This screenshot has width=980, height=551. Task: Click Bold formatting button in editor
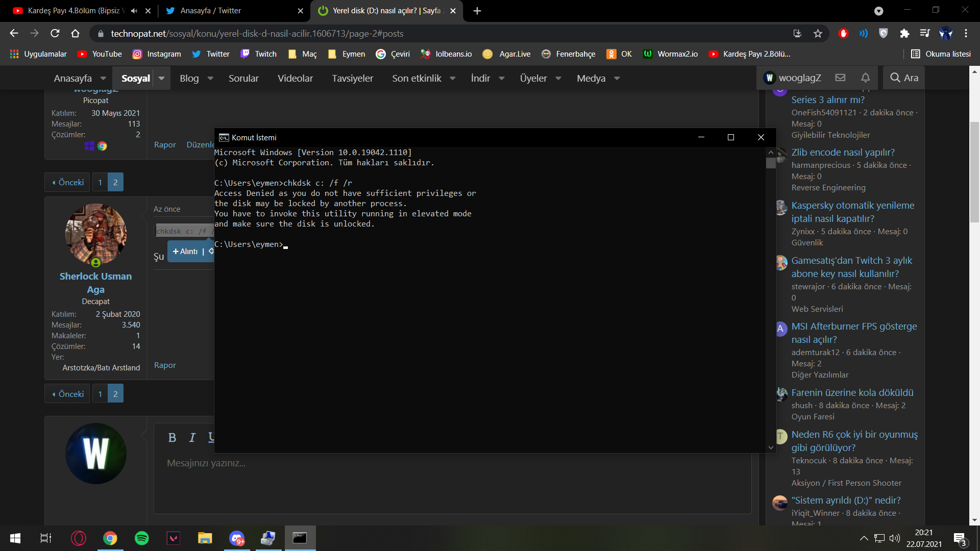[172, 437]
